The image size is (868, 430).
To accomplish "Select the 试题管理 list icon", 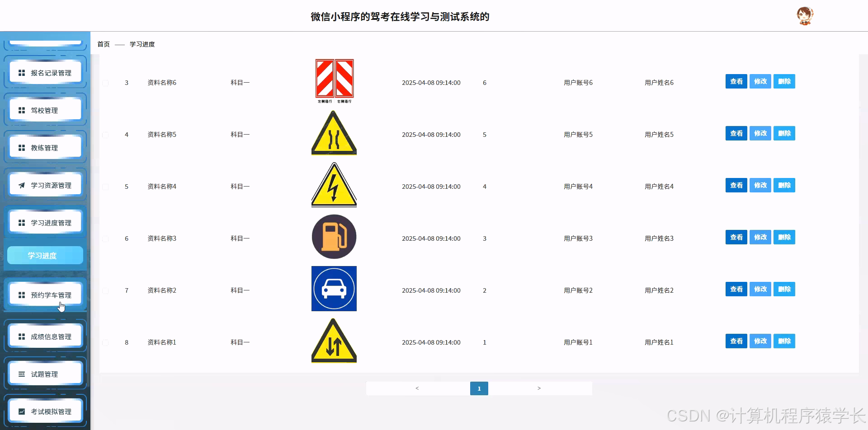I will coord(21,374).
